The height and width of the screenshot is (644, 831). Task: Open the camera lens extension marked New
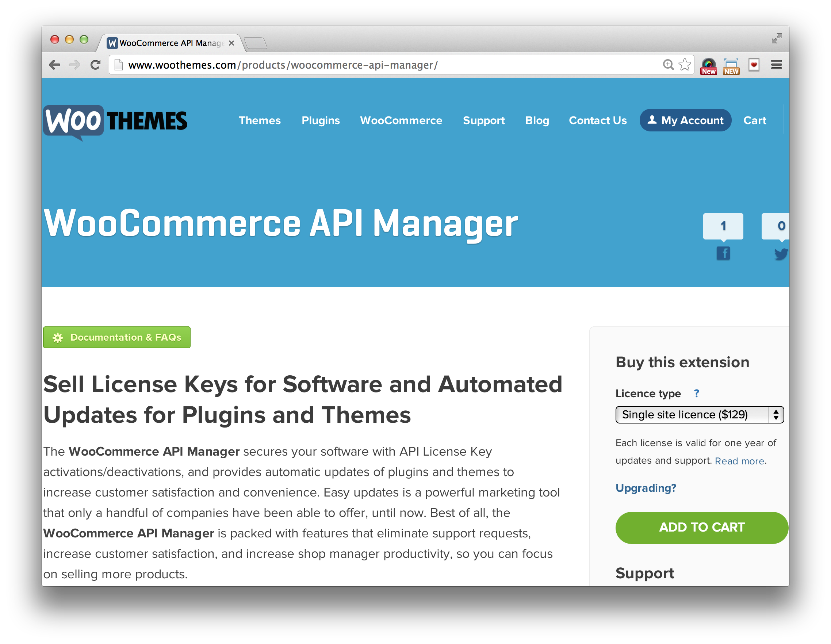click(708, 66)
